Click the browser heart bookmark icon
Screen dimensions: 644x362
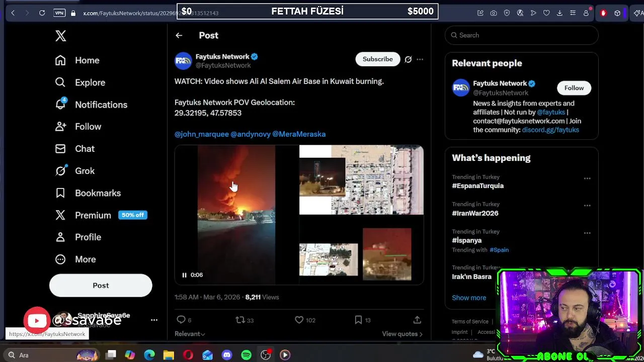pos(546,13)
